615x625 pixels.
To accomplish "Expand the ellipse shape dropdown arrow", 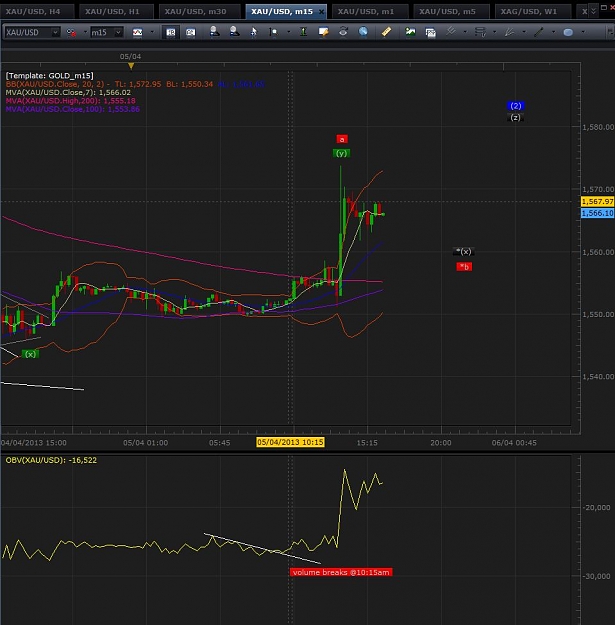I will 583,32.
